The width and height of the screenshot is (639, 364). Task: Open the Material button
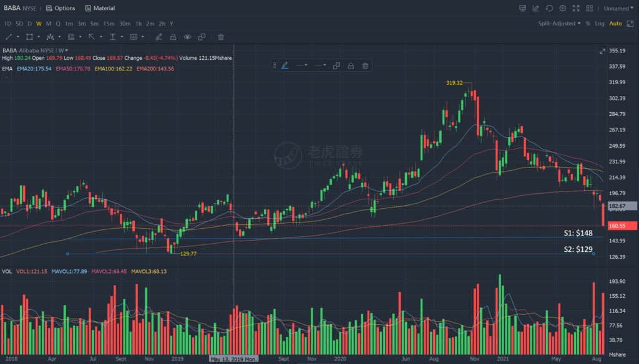[100, 8]
